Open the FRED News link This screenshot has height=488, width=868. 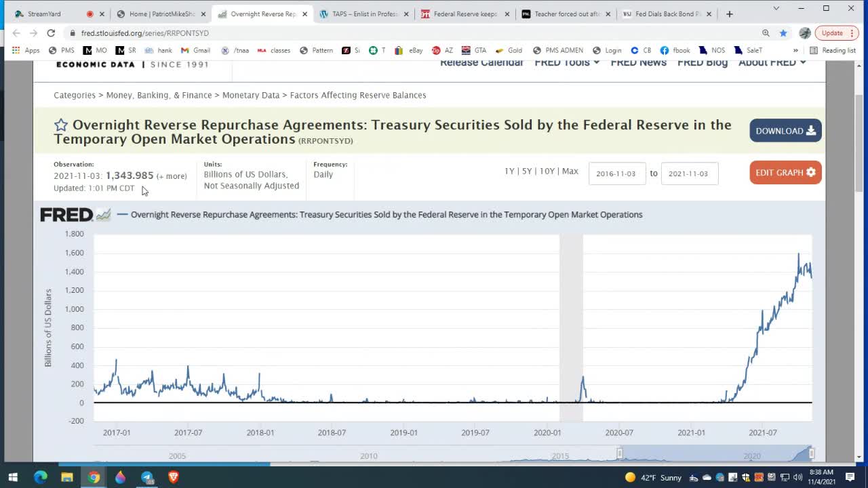(x=638, y=62)
